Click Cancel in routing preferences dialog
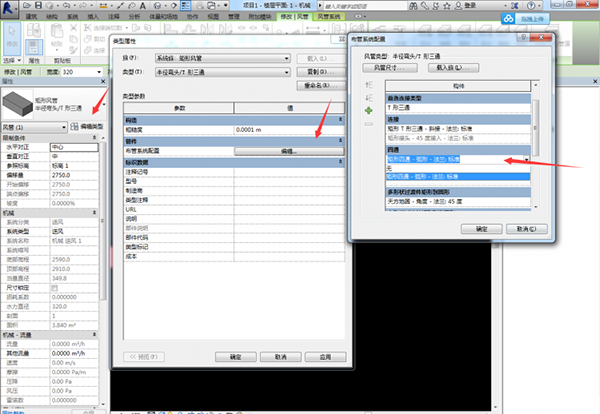 [x=527, y=229]
